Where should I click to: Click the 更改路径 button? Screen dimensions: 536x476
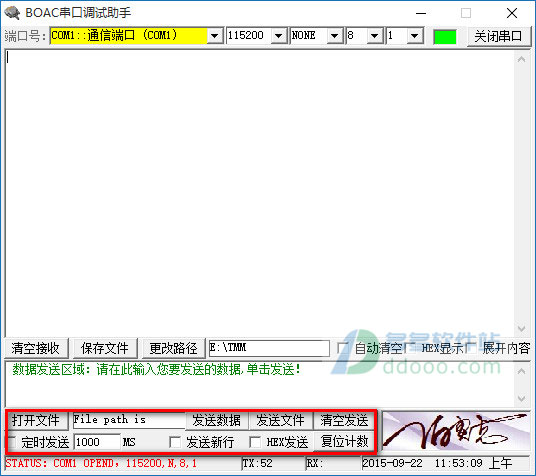[x=174, y=348]
